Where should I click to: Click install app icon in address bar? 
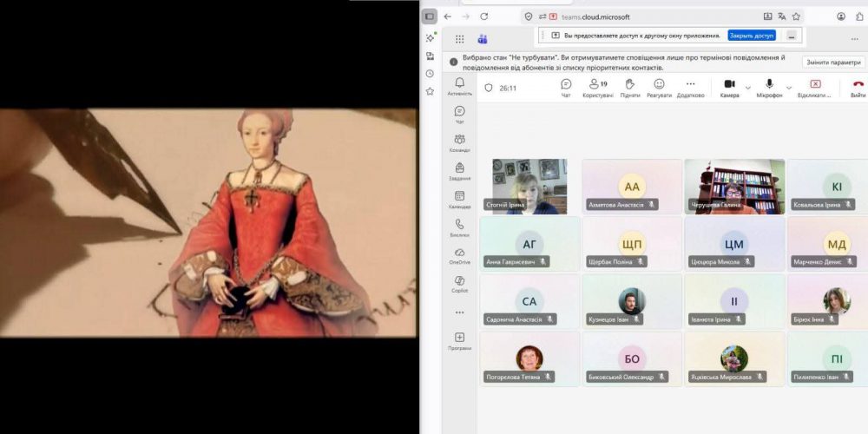[768, 16]
